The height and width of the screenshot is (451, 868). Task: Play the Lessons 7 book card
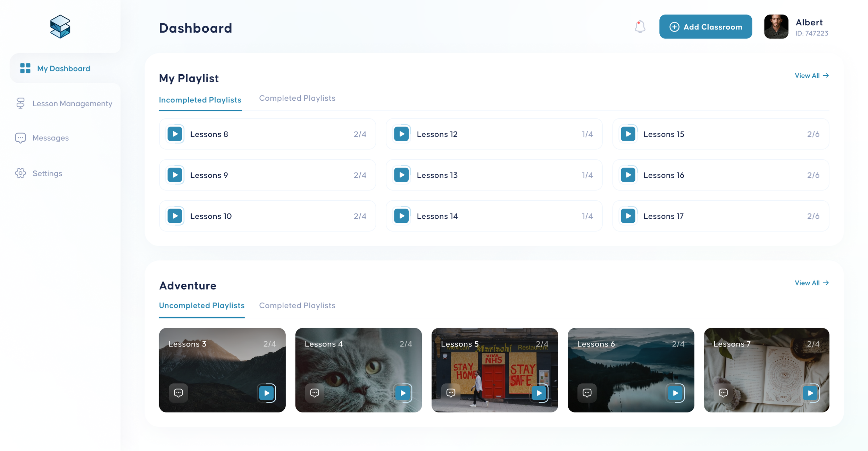[x=810, y=393]
